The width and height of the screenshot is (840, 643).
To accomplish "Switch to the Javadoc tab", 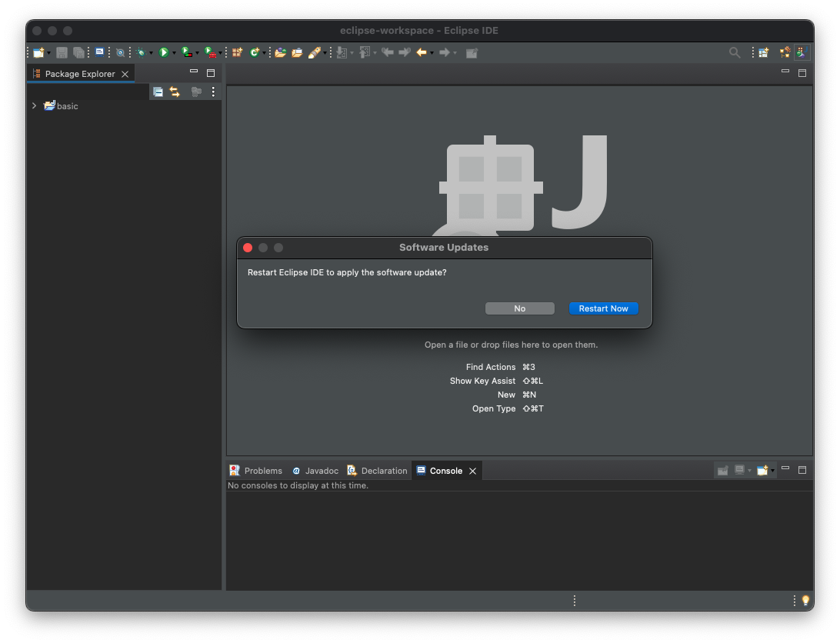I will pyautogui.click(x=315, y=471).
